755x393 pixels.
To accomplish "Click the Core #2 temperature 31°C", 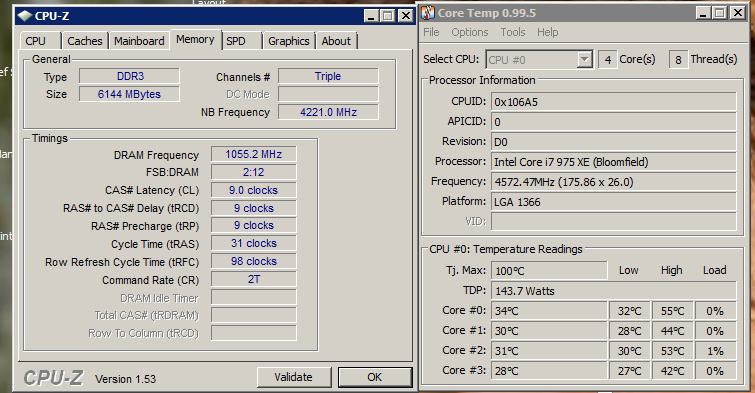I will (x=549, y=351).
